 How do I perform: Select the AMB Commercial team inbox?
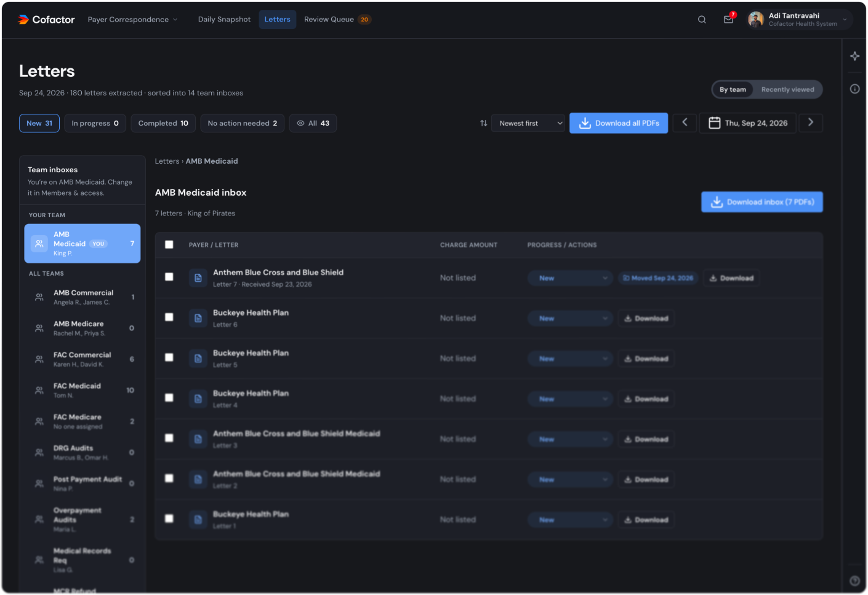(x=82, y=297)
